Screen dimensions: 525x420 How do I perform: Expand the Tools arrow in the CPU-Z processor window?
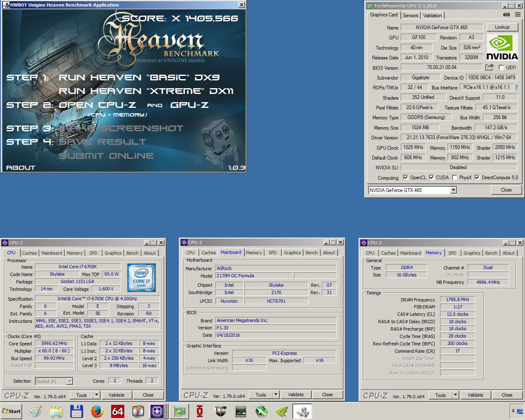[x=97, y=395]
